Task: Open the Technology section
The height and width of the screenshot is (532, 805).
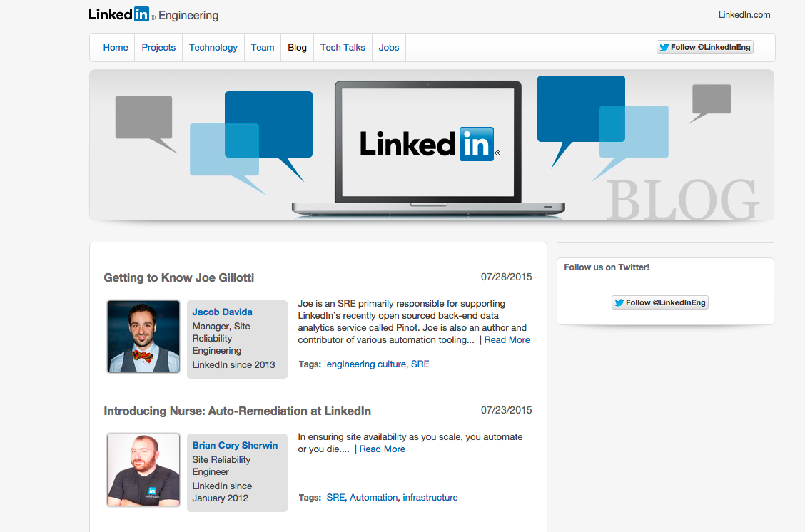Action: click(x=213, y=47)
